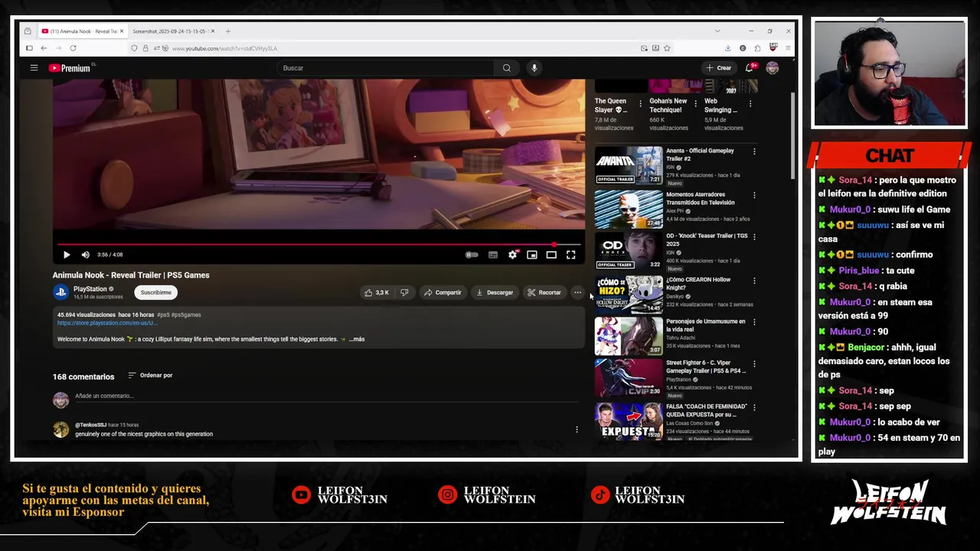Like the video with 3,3 K likes
The width and height of the screenshot is (980, 551).
point(377,292)
